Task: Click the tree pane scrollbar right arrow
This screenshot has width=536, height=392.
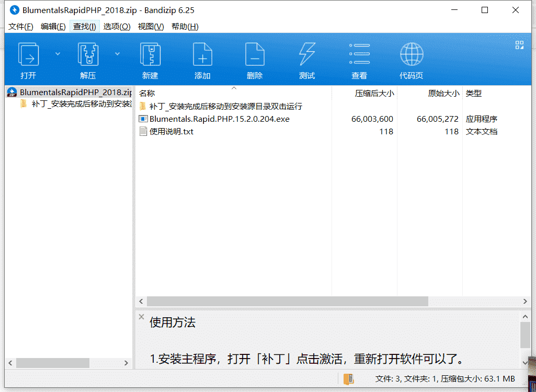Action: [x=126, y=363]
